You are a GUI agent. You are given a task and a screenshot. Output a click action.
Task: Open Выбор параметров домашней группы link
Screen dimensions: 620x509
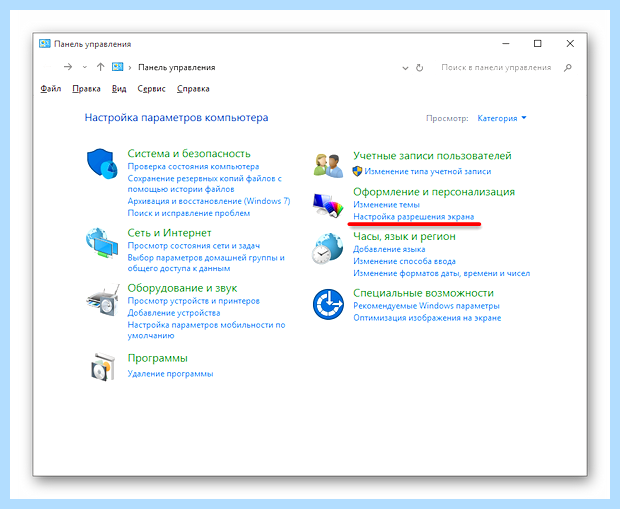(x=206, y=263)
